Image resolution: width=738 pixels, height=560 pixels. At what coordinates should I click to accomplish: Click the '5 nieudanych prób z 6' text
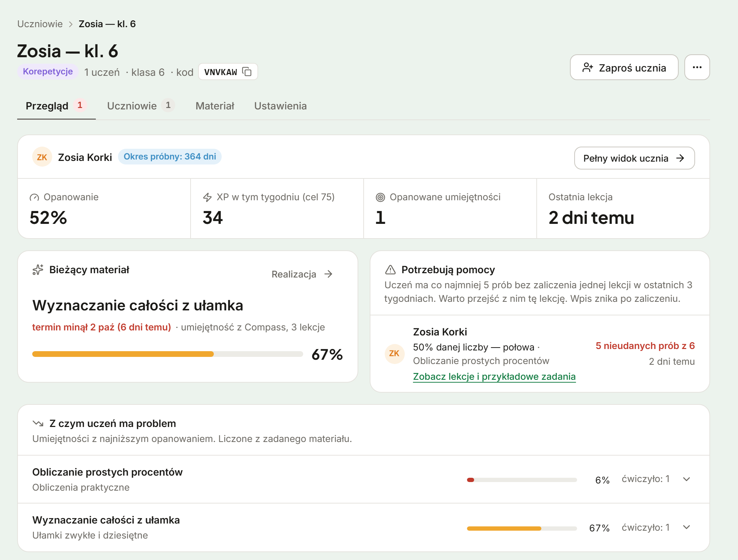tap(645, 346)
